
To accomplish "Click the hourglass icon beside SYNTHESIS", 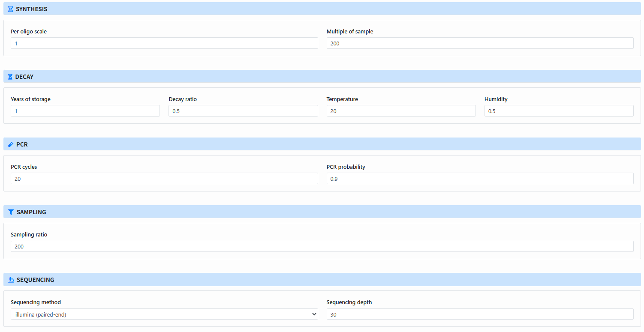I will [x=10, y=8].
